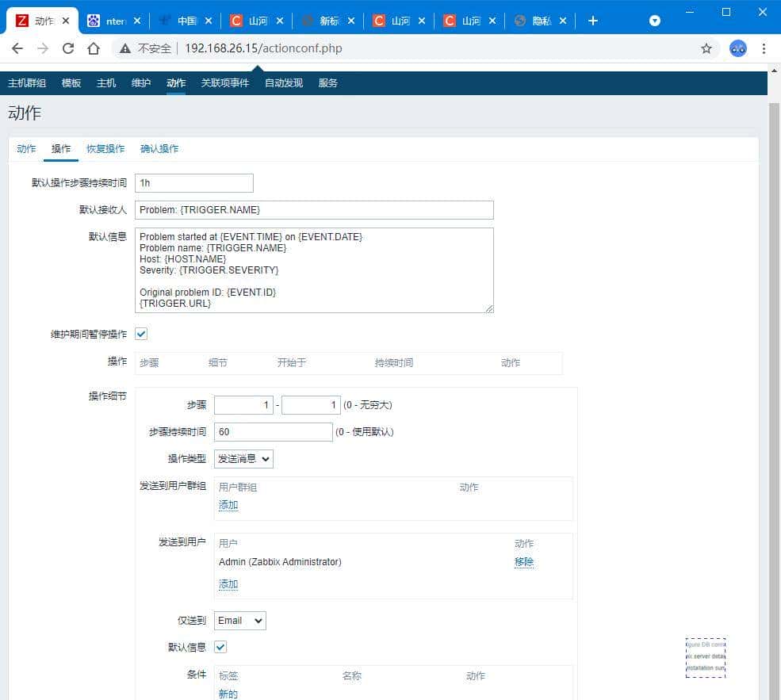This screenshot has width=781, height=700.
Task: Click the 默认操作步骤持续时间 input field
Action: [193, 182]
